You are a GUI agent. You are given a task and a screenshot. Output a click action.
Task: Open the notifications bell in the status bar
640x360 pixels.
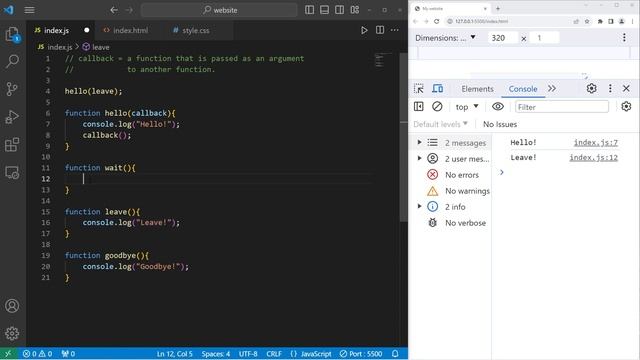coord(395,353)
